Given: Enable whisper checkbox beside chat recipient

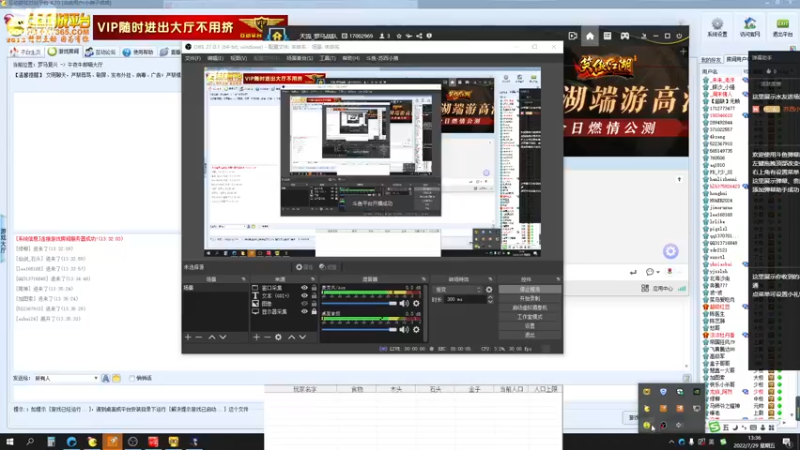Looking at the screenshot, I should (x=132, y=379).
